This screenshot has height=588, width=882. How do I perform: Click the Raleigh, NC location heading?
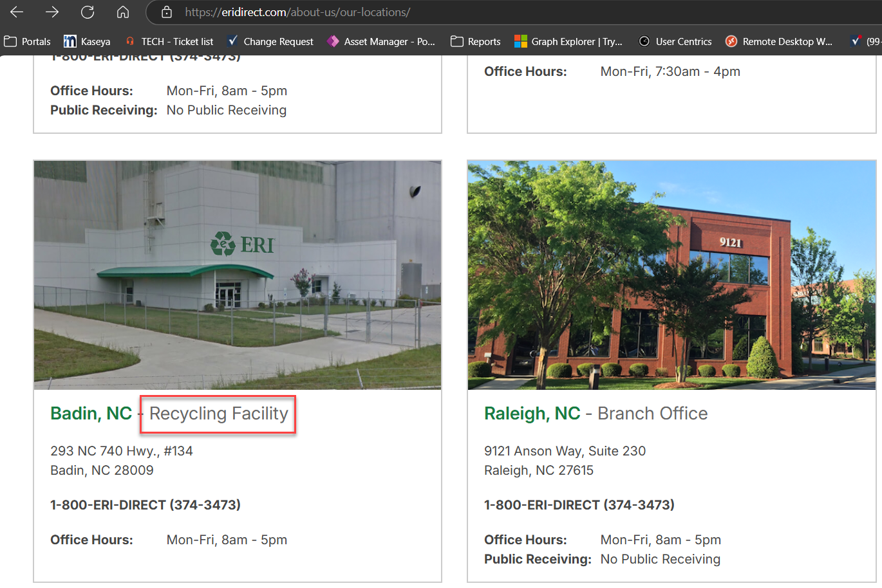pos(532,413)
